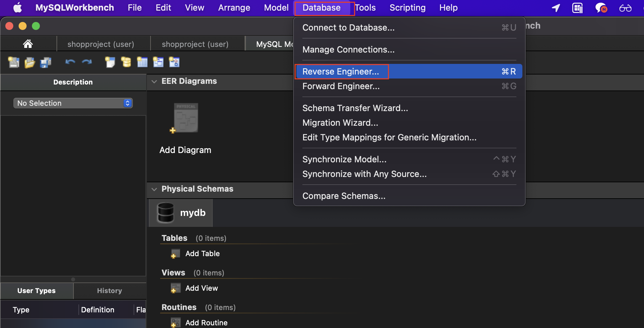Open the Model menu
This screenshot has width=644, height=328.
coord(276,8)
